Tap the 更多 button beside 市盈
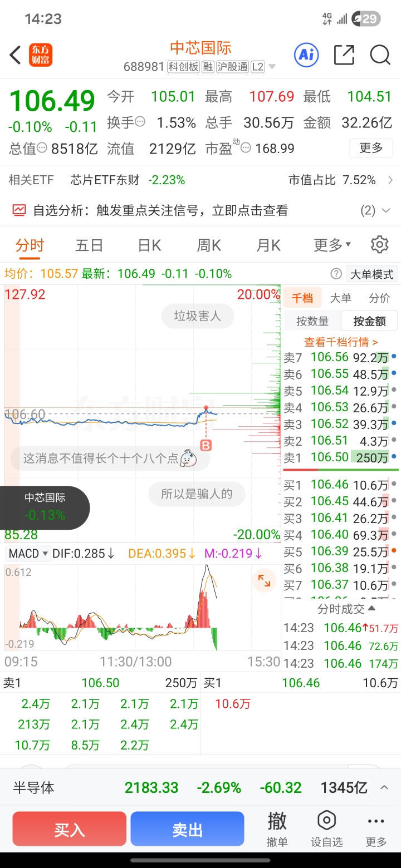 (371, 148)
